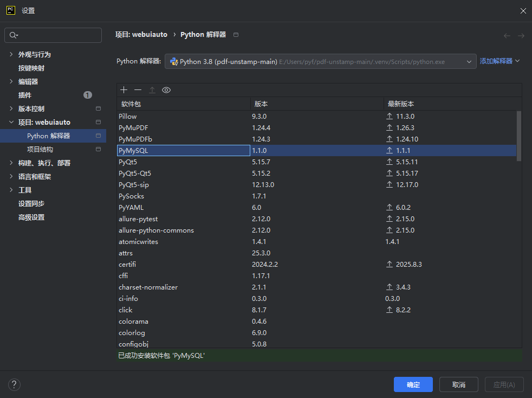Expand 语言和框架 section
Viewport: 532px width, 398px height.
pos(11,177)
